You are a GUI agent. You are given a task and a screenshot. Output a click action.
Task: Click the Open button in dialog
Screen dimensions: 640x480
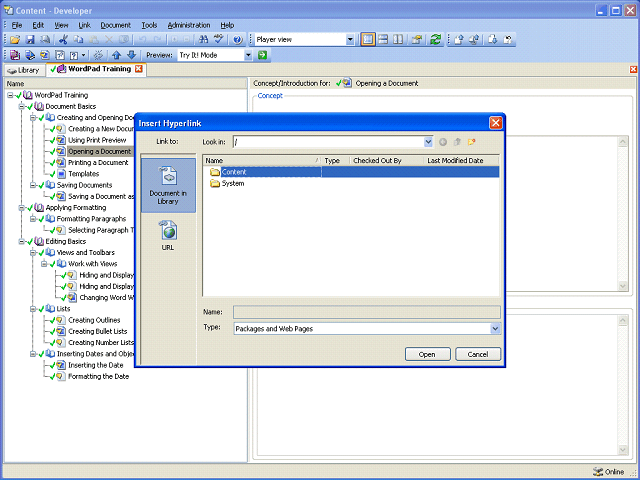(x=427, y=354)
